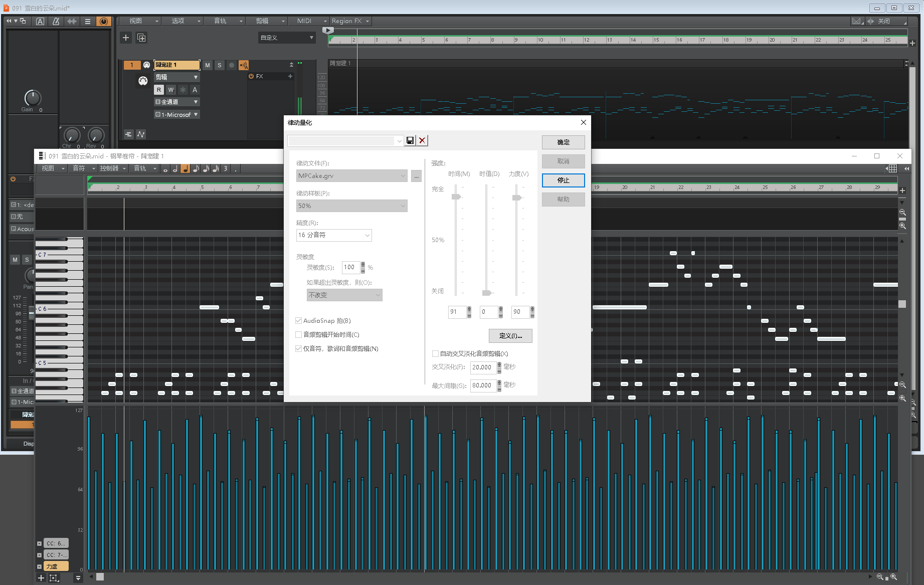Open the 控制器 menu in piano roll

[113, 168]
